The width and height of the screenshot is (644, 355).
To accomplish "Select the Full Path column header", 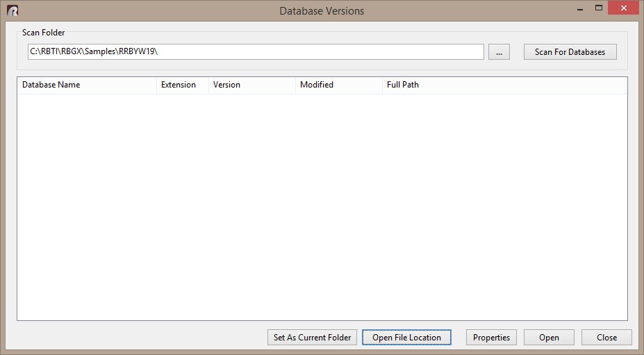I will 504,85.
